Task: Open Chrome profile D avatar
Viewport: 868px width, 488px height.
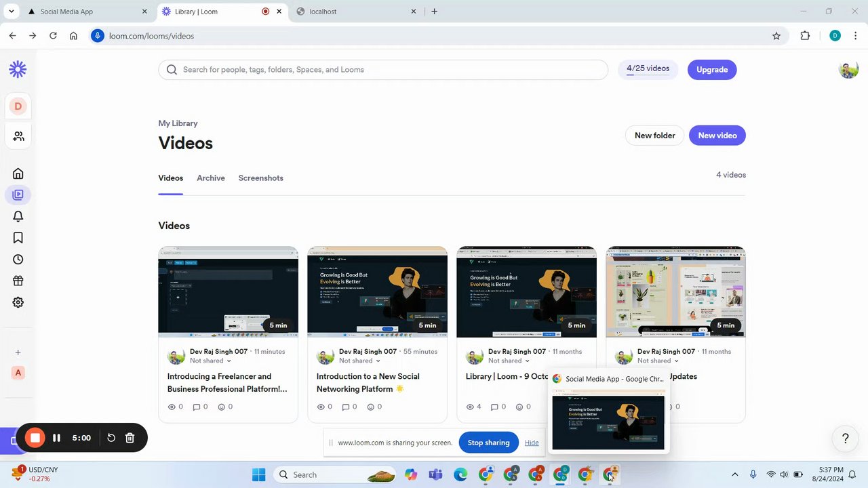Action: coord(835,36)
